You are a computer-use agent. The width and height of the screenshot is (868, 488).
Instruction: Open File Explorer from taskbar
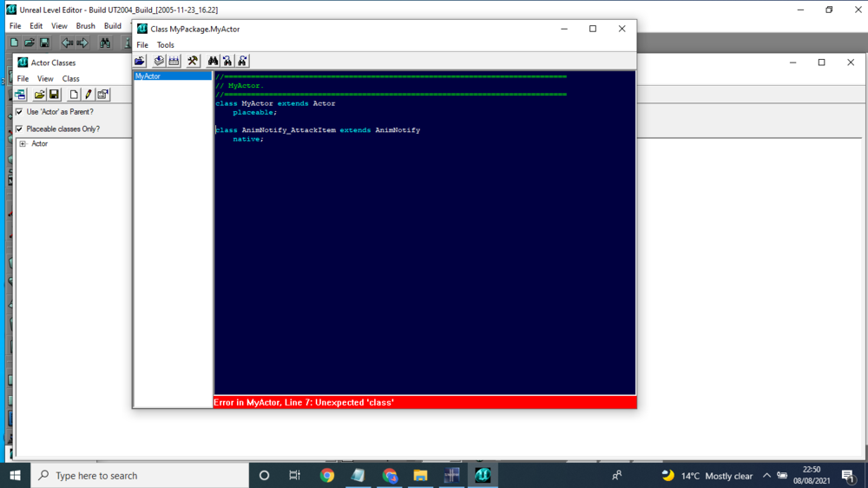420,475
